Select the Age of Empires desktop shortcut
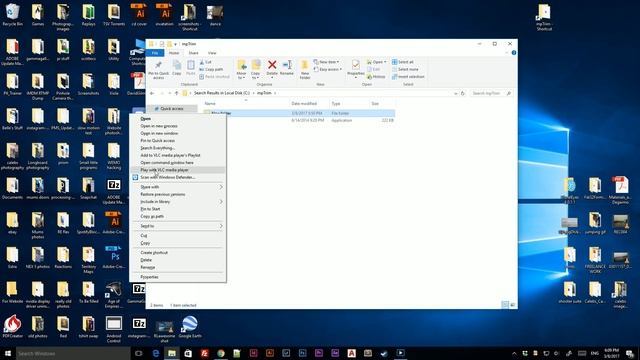This screenshot has height=360, width=640. [113, 295]
